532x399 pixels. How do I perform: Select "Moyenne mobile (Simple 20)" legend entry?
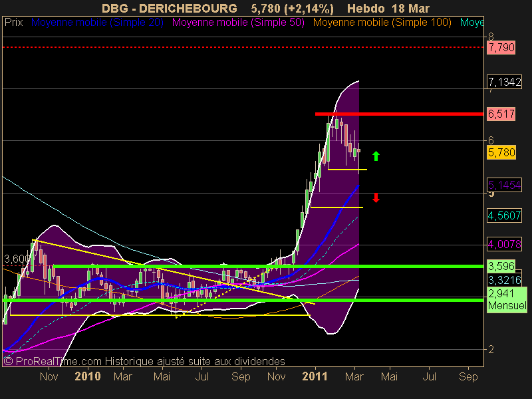click(x=97, y=23)
